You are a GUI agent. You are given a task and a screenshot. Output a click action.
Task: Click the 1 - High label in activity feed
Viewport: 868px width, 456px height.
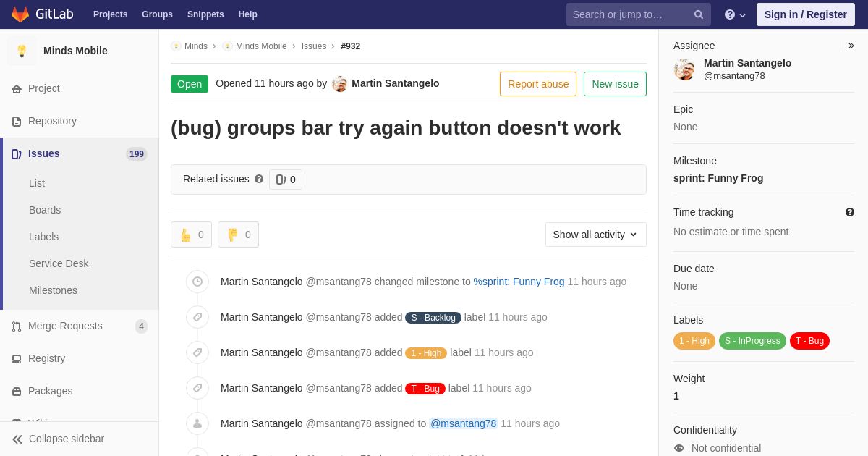426,353
